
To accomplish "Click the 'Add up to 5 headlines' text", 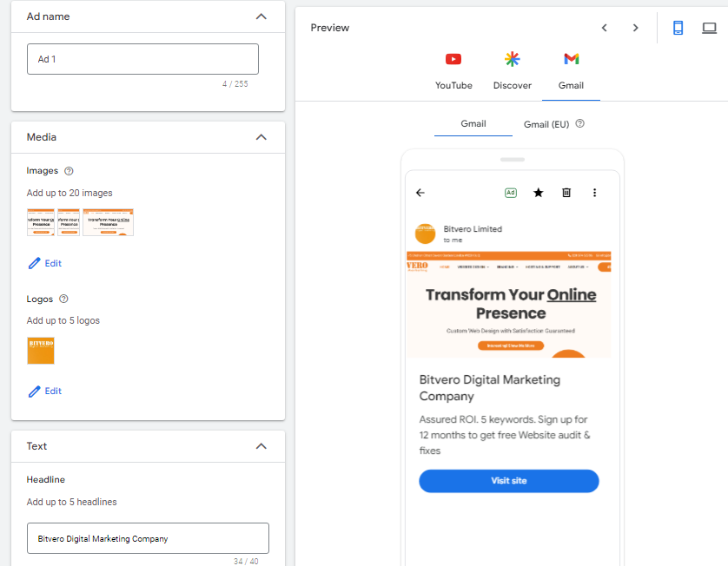I will [x=71, y=502].
